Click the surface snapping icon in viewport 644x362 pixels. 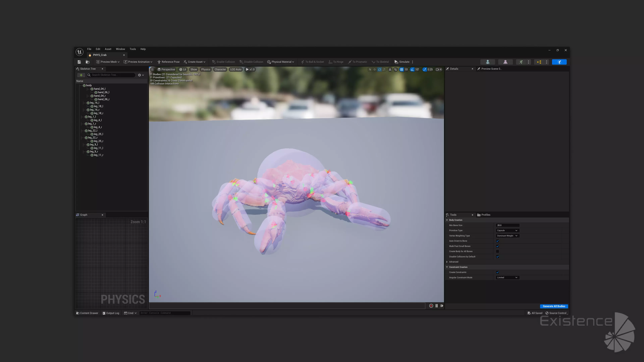(x=395, y=69)
